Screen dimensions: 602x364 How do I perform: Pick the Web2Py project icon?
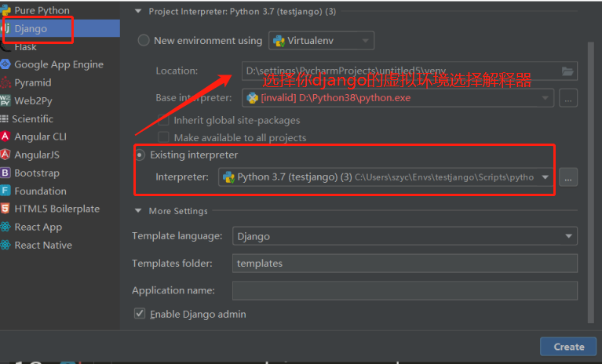pos(6,100)
